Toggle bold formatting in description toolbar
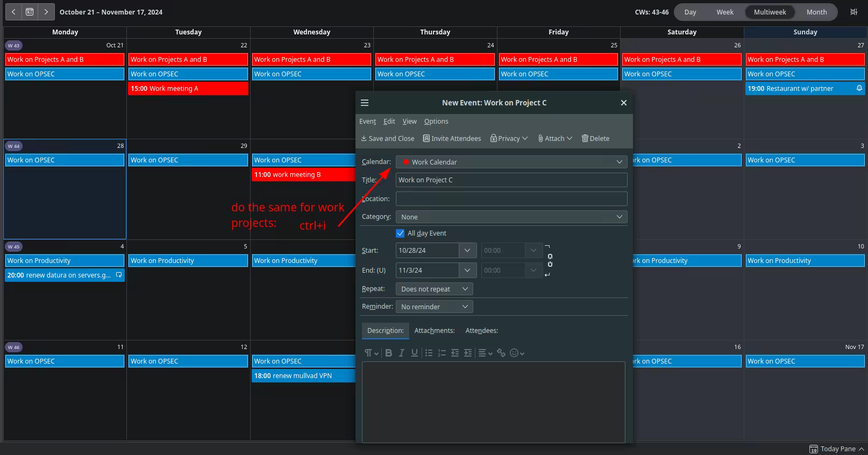868x455 pixels. tap(388, 353)
